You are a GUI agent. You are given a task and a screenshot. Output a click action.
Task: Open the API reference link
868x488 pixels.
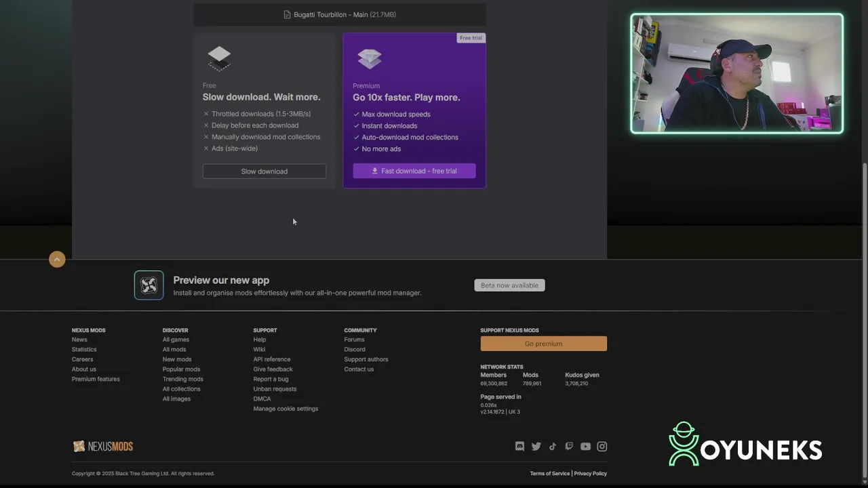click(x=272, y=359)
